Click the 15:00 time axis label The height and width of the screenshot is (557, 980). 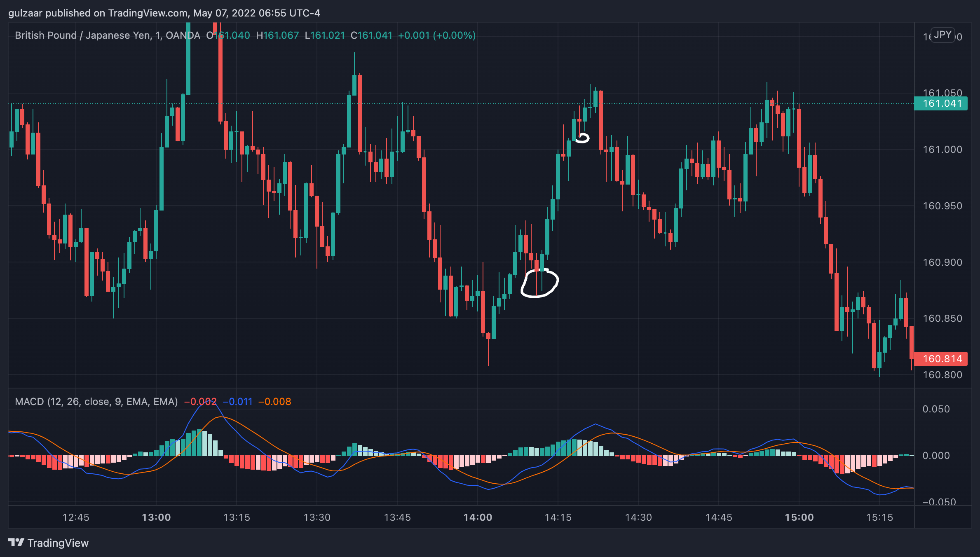click(799, 517)
